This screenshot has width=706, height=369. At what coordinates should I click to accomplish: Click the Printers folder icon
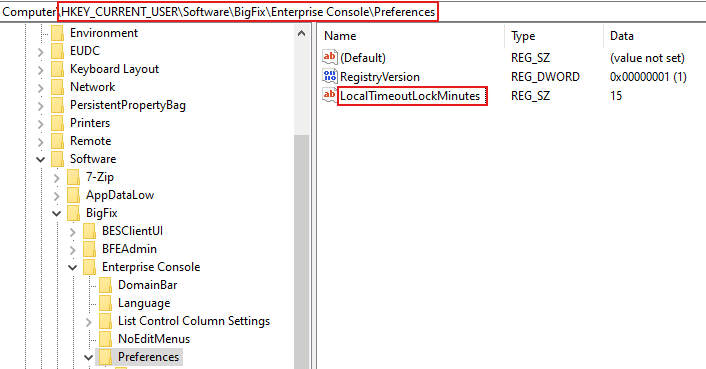tap(57, 123)
